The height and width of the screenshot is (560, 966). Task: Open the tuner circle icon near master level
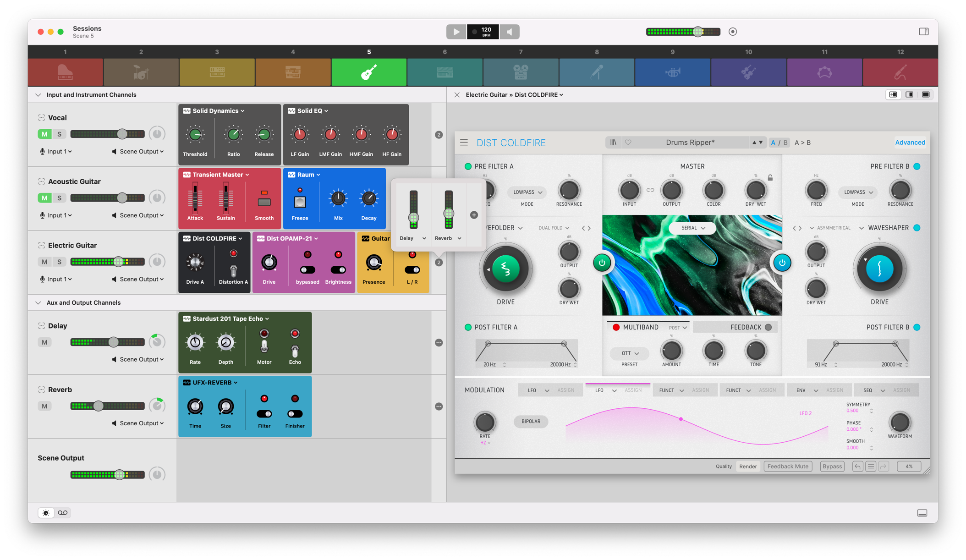[x=733, y=32]
